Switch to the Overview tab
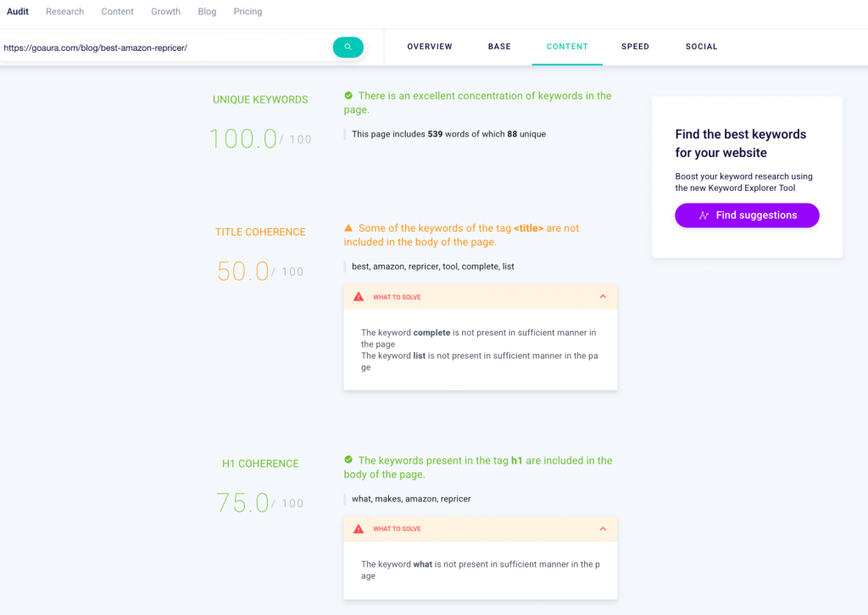The width and height of the screenshot is (868, 615). tap(430, 47)
